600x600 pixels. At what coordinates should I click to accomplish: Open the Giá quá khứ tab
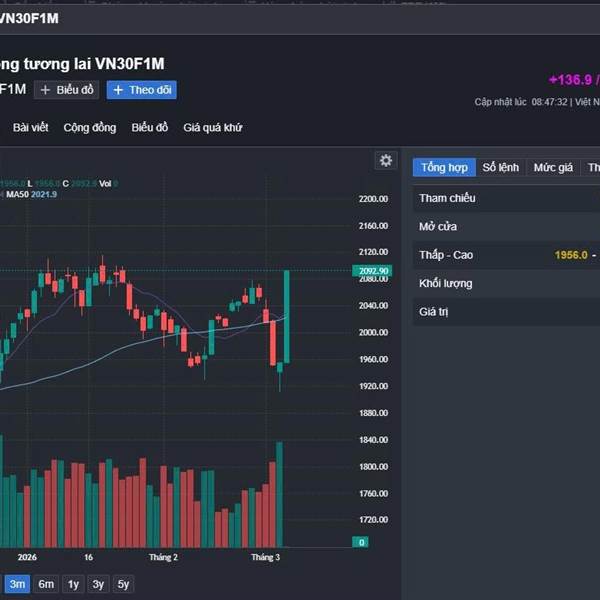coord(212,127)
